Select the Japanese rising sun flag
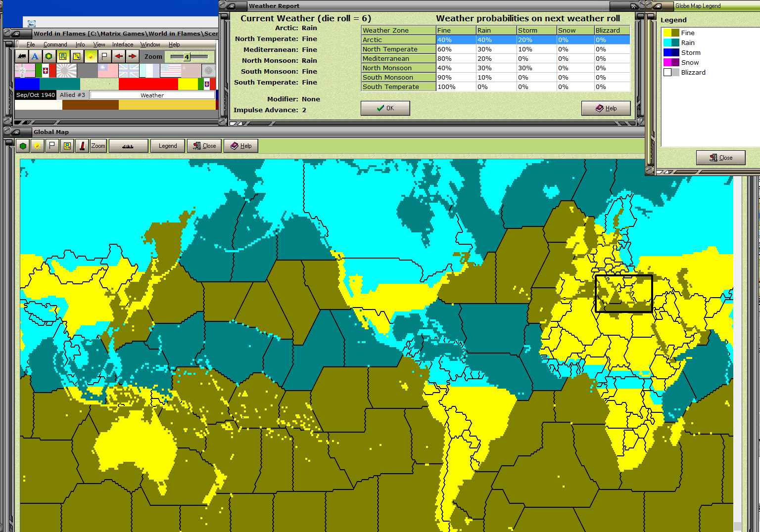 click(x=66, y=70)
